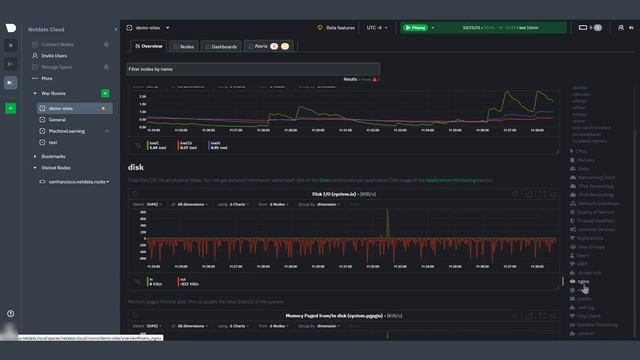Click Manage Space in sidebar

pos(56,67)
